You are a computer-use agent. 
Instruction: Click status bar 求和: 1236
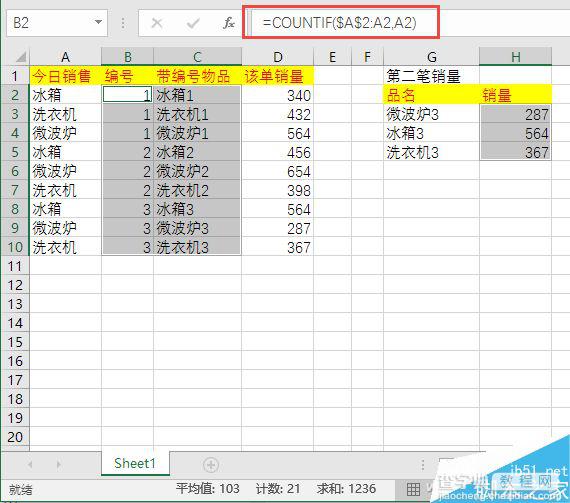(346, 489)
